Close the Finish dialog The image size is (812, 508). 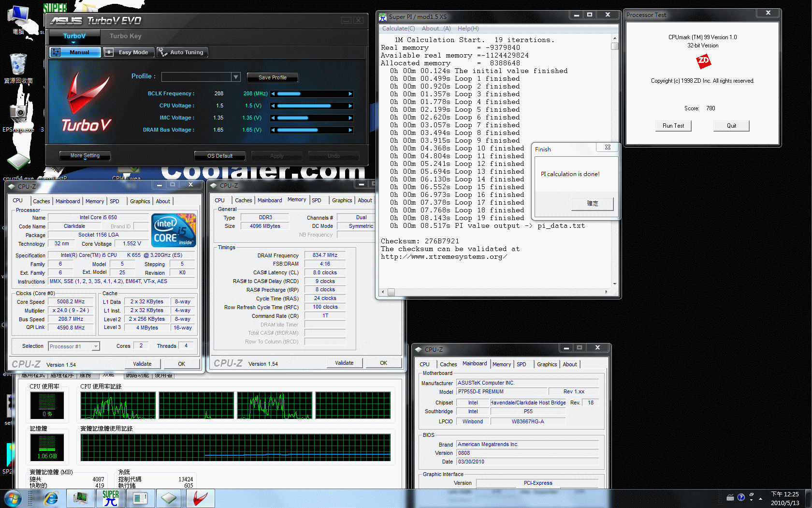click(608, 148)
